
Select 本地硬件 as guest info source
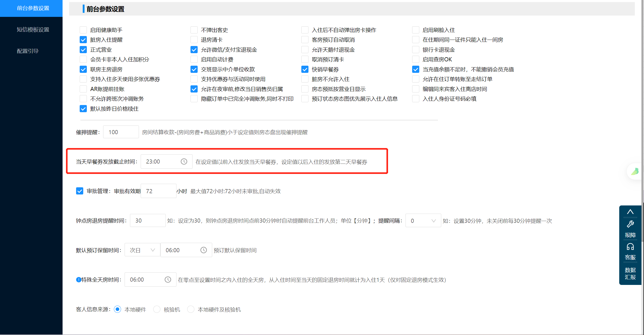(x=117, y=309)
